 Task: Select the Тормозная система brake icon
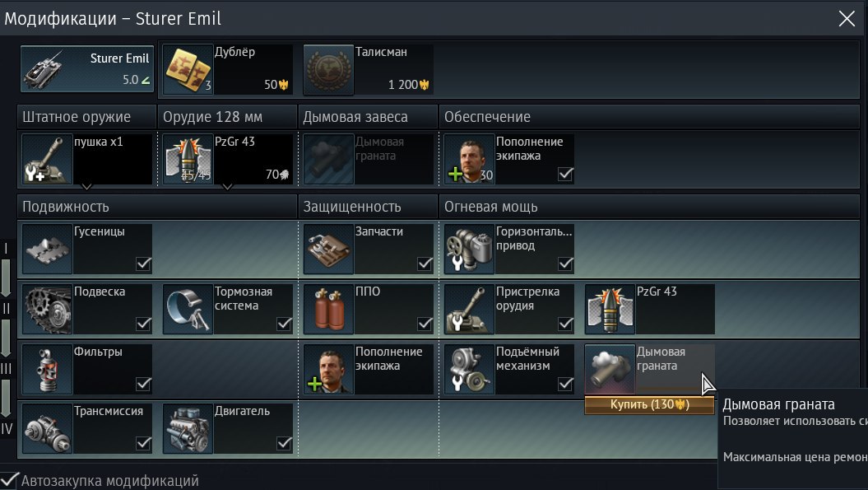pos(188,309)
